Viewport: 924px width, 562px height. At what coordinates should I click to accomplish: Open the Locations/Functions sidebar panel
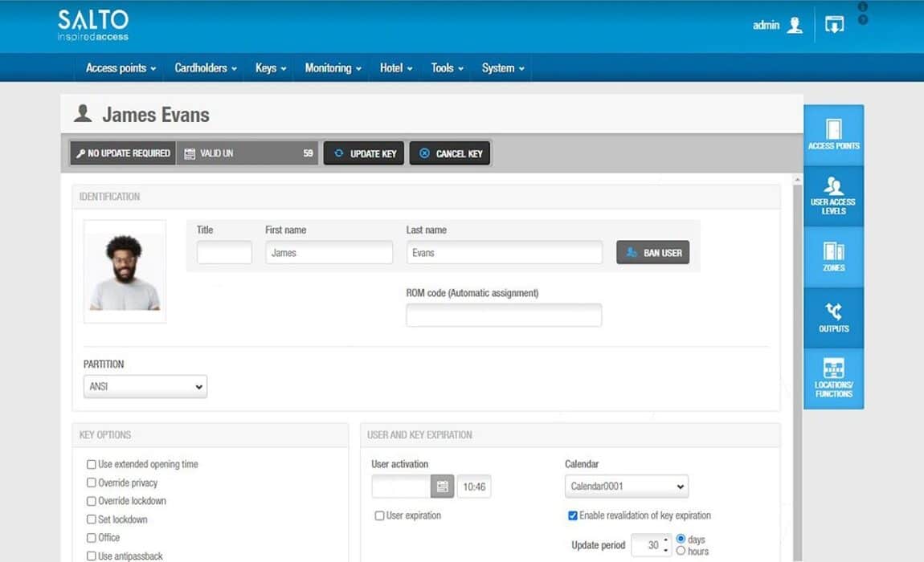(833, 379)
